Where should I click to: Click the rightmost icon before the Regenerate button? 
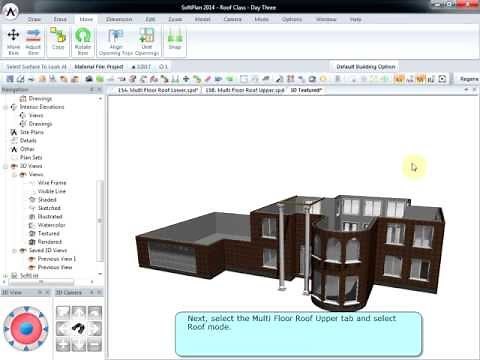click(x=442, y=79)
